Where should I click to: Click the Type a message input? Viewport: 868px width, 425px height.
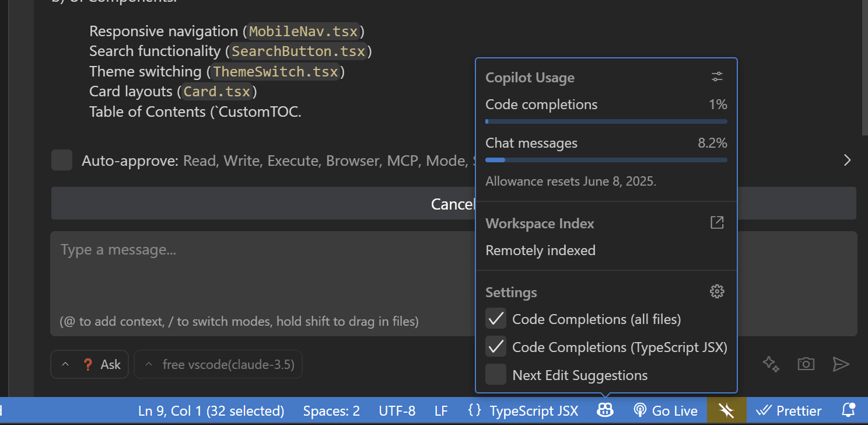453,284
